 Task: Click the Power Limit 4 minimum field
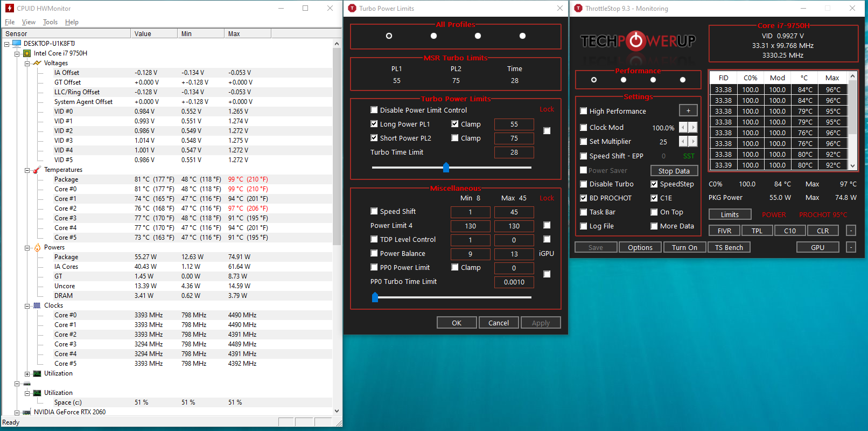pos(471,226)
